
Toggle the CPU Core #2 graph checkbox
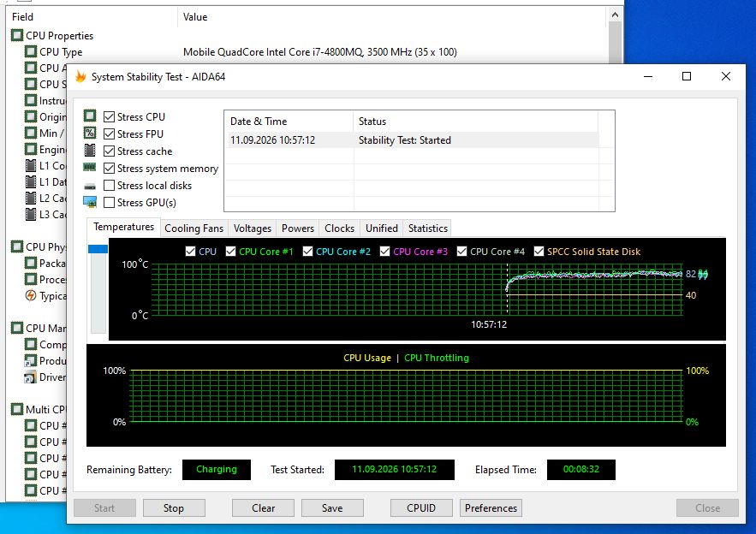[x=307, y=252]
